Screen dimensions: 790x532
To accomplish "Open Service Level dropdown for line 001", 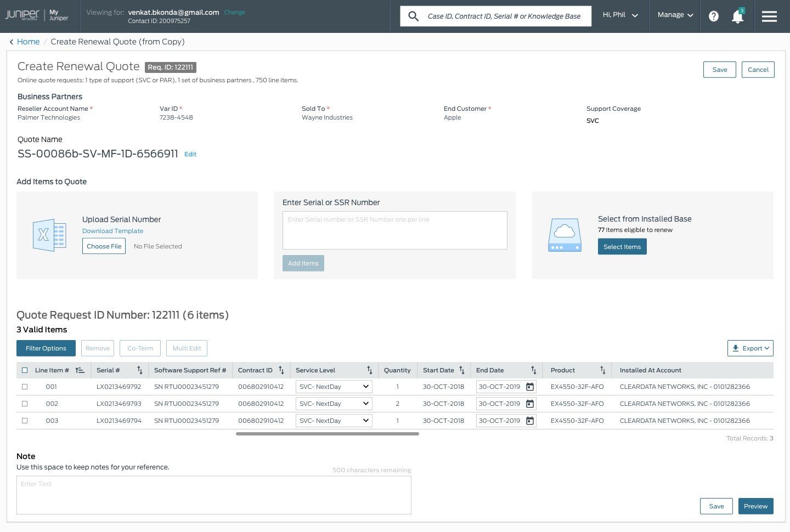I will [334, 387].
